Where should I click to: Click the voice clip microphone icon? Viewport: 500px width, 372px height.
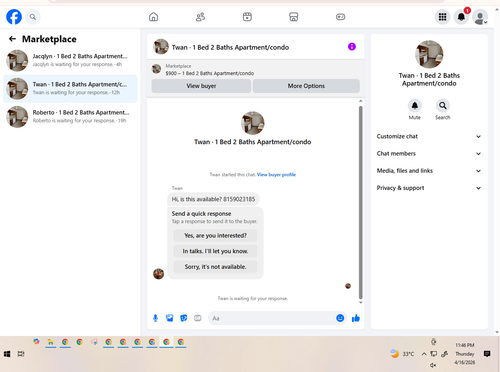pos(155,318)
